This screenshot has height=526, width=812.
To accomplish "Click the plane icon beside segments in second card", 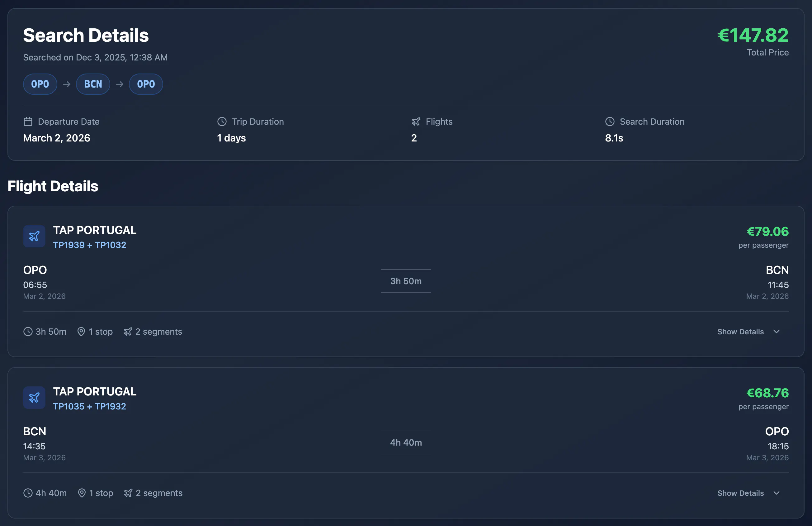I will pos(128,493).
